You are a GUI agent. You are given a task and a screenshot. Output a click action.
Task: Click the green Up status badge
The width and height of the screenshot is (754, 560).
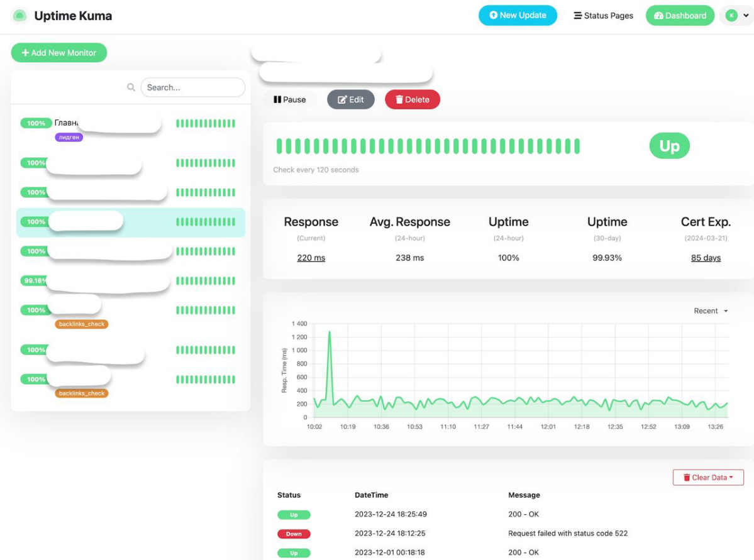(x=669, y=146)
